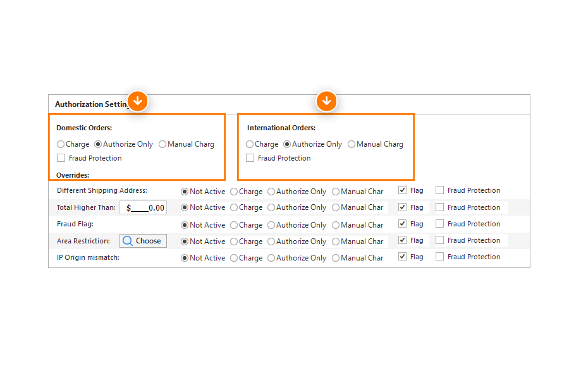Check Fraud Protection for Different Shipping Address

click(x=439, y=190)
